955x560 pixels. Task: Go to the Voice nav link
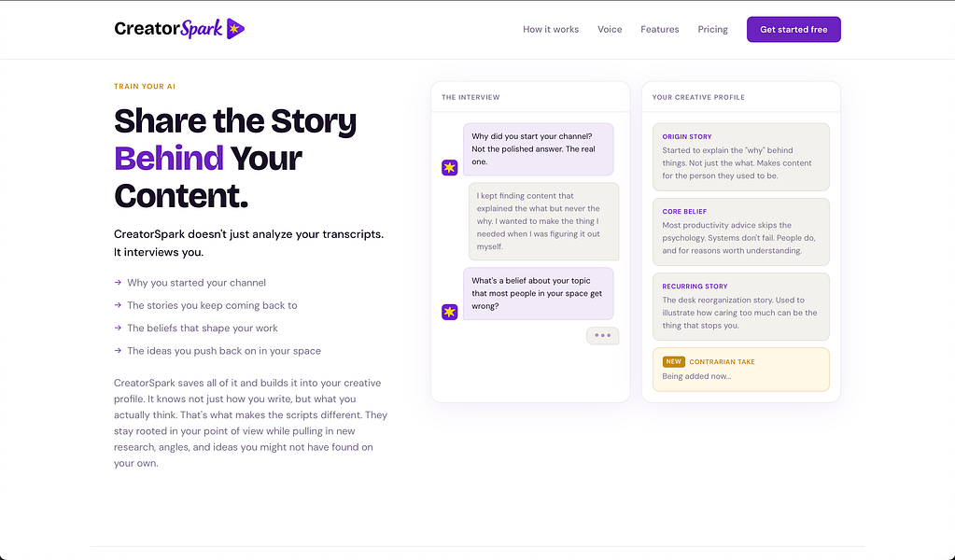[x=610, y=29]
